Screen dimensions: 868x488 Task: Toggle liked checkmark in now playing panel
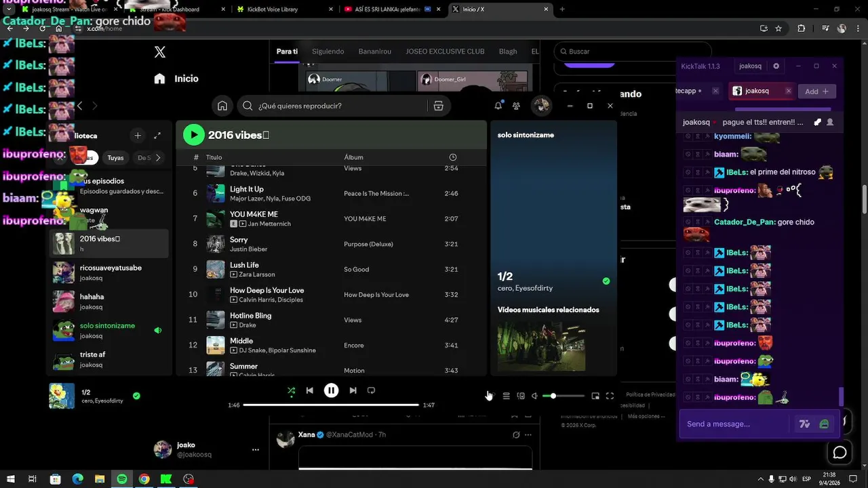coord(606,281)
